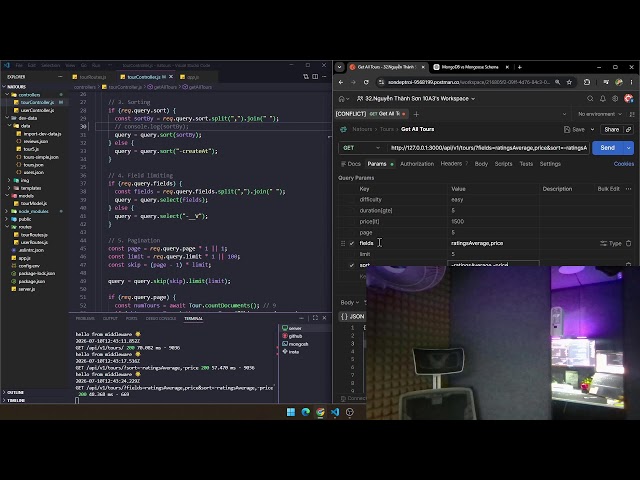The width and height of the screenshot is (640, 480).
Task: Switch to Chrome from the taskbar
Action: 320,412
